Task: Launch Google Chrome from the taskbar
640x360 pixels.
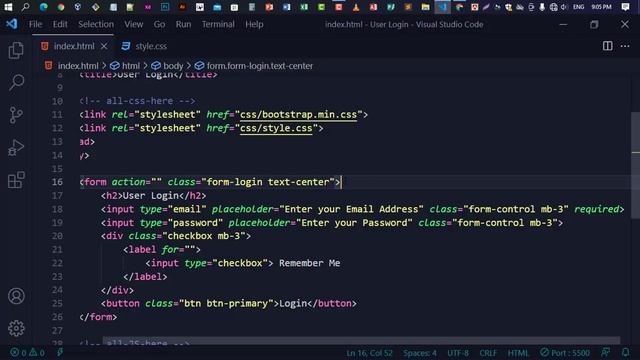Action: 61,7
